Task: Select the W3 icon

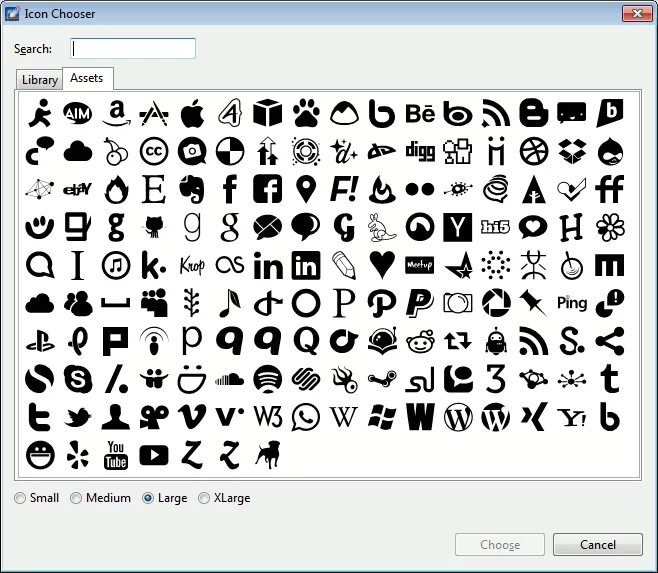Action: coord(268,417)
